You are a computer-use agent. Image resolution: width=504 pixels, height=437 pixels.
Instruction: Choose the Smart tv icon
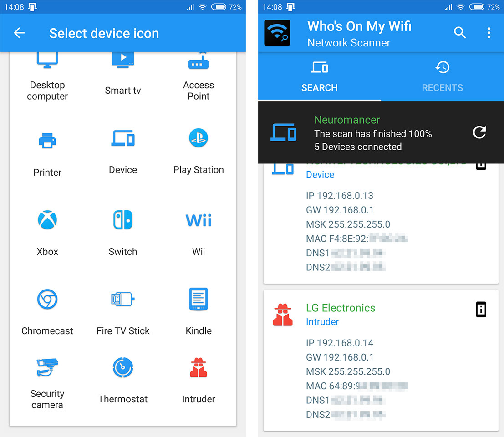point(123,60)
